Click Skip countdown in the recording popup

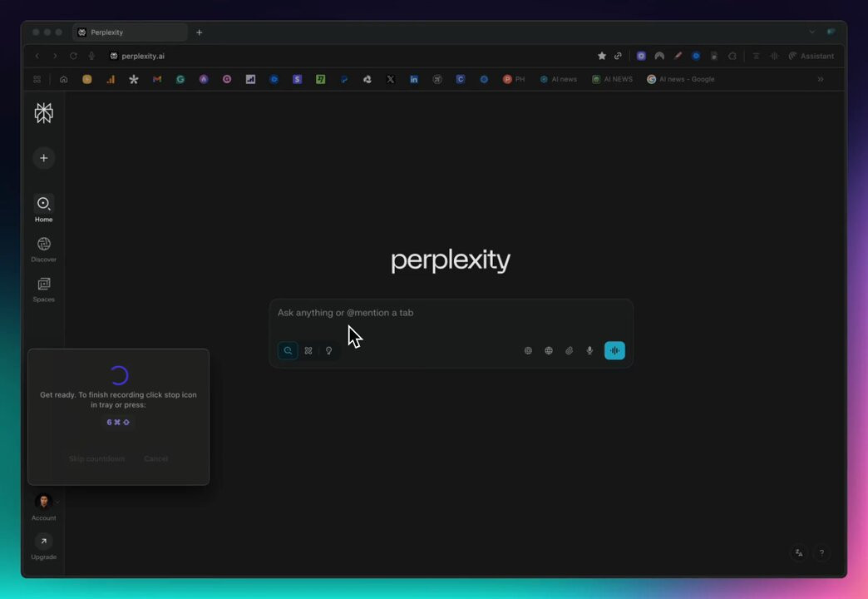tap(97, 458)
